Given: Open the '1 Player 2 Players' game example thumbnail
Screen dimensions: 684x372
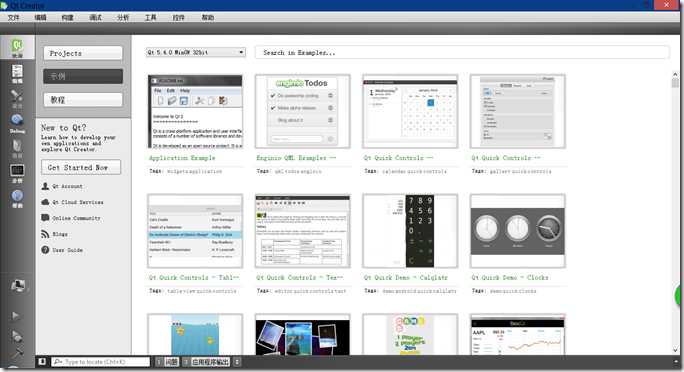Looking at the screenshot, I should tap(410, 334).
